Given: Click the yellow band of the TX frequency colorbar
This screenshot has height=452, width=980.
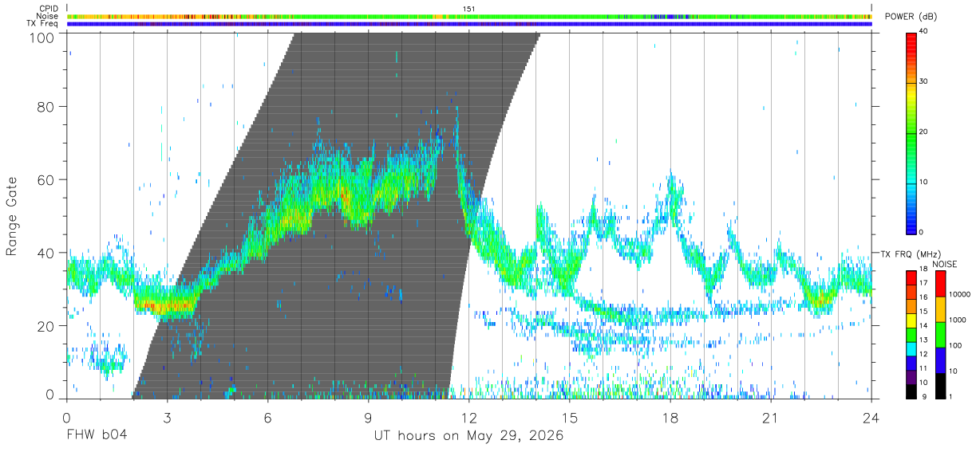Looking at the screenshot, I should tap(911, 321).
